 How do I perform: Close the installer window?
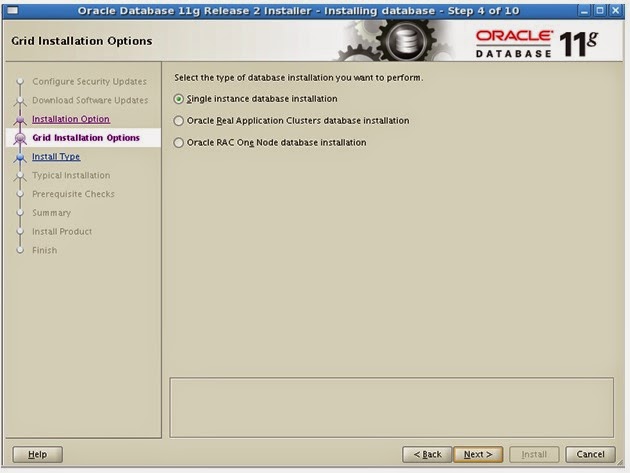click(x=616, y=11)
